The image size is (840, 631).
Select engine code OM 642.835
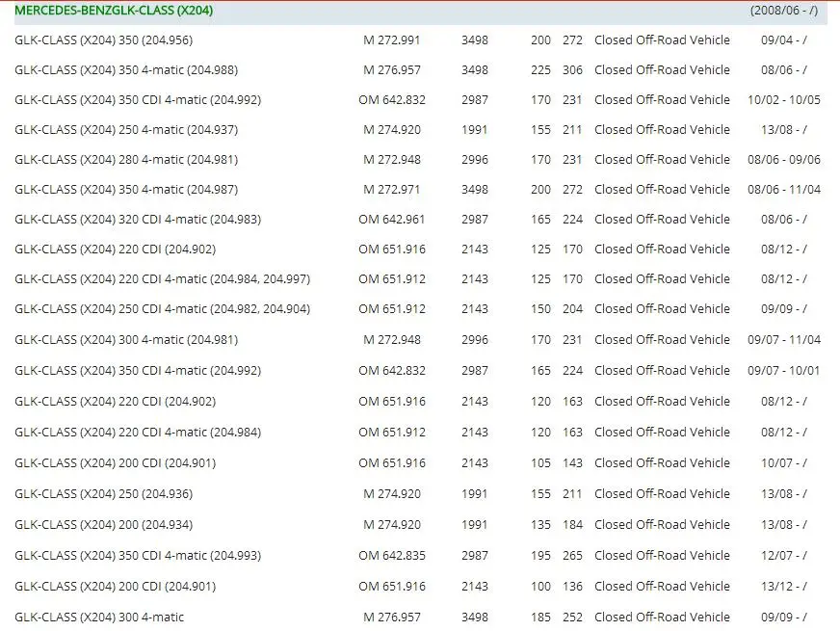coord(392,556)
